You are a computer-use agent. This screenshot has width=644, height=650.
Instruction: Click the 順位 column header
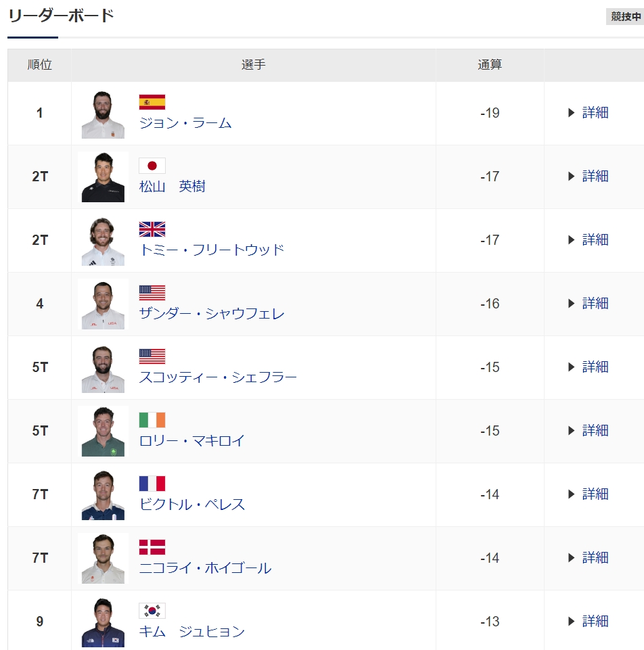click(39, 65)
